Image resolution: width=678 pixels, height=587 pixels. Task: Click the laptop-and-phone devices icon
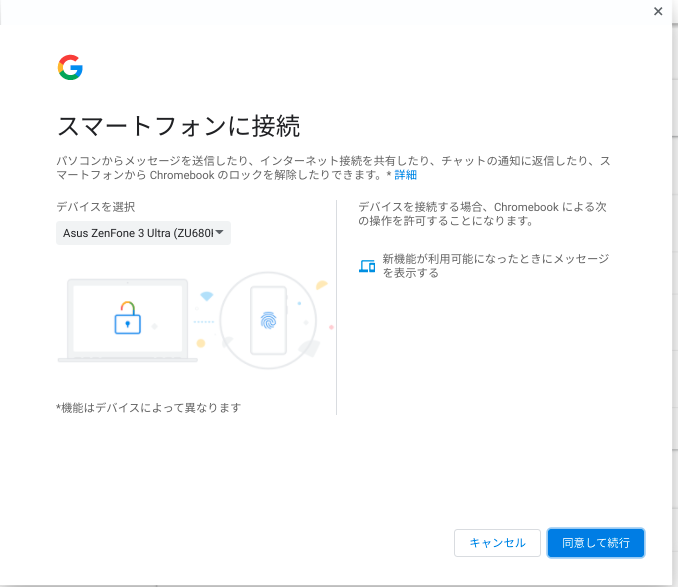click(367, 266)
